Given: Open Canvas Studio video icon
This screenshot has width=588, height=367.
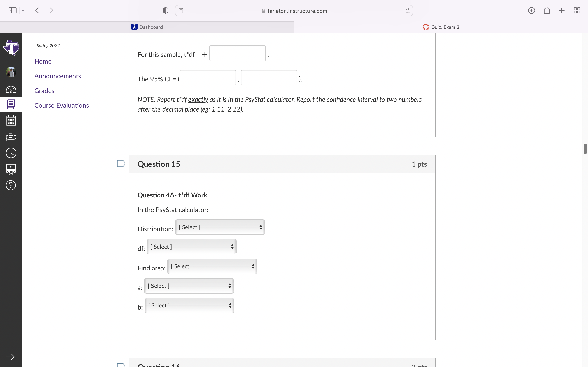Looking at the screenshot, I should (11, 169).
